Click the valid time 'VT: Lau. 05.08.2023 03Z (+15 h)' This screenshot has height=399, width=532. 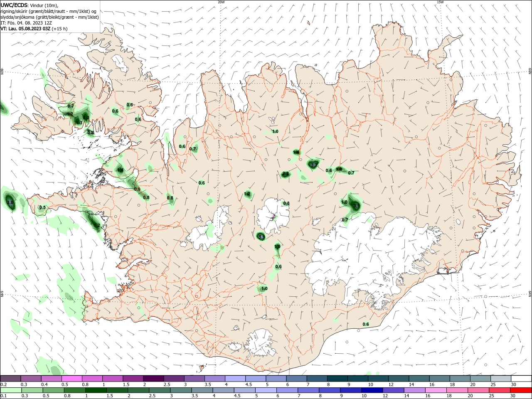pos(34,29)
